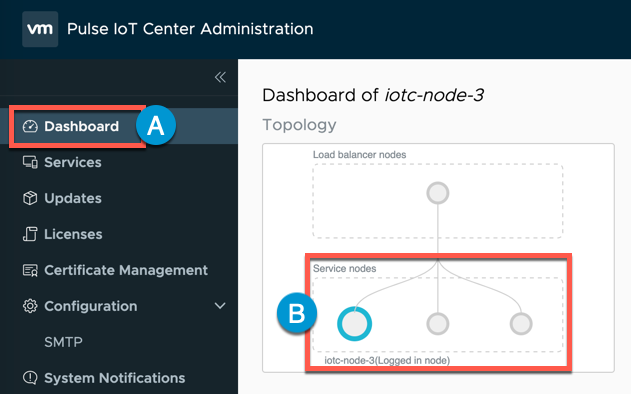Click the Services devices icon

tap(30, 162)
